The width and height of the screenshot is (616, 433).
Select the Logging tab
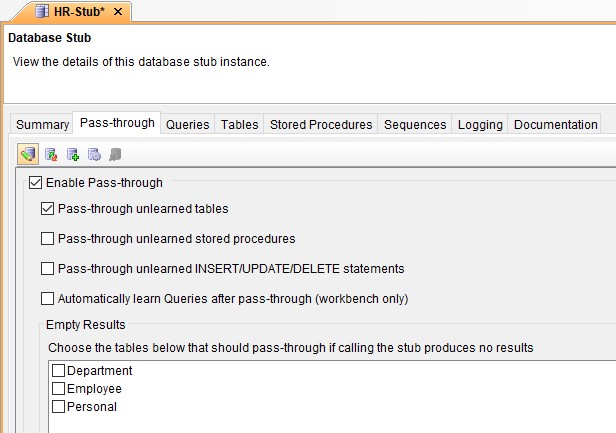480,125
